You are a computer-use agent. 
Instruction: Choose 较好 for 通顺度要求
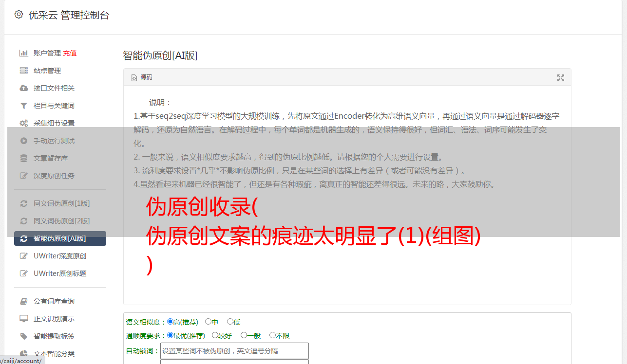(x=215, y=335)
